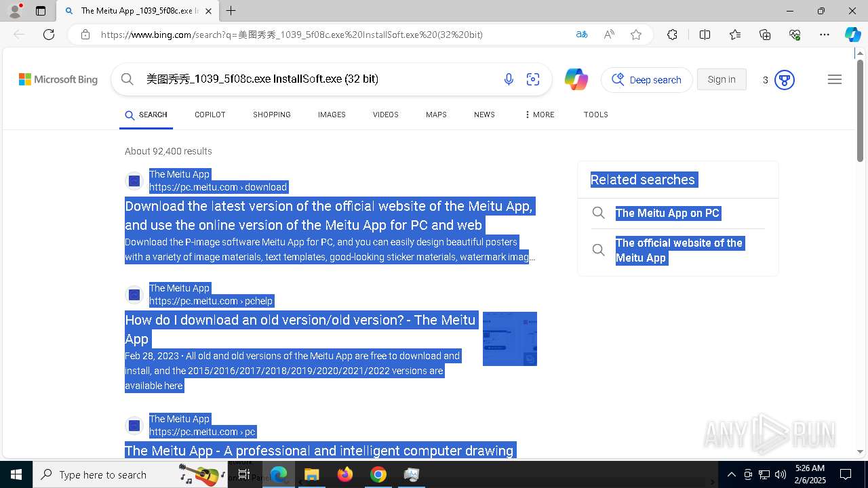This screenshot has width=868, height=488.
Task: View site information lock icon
Action: (85, 35)
